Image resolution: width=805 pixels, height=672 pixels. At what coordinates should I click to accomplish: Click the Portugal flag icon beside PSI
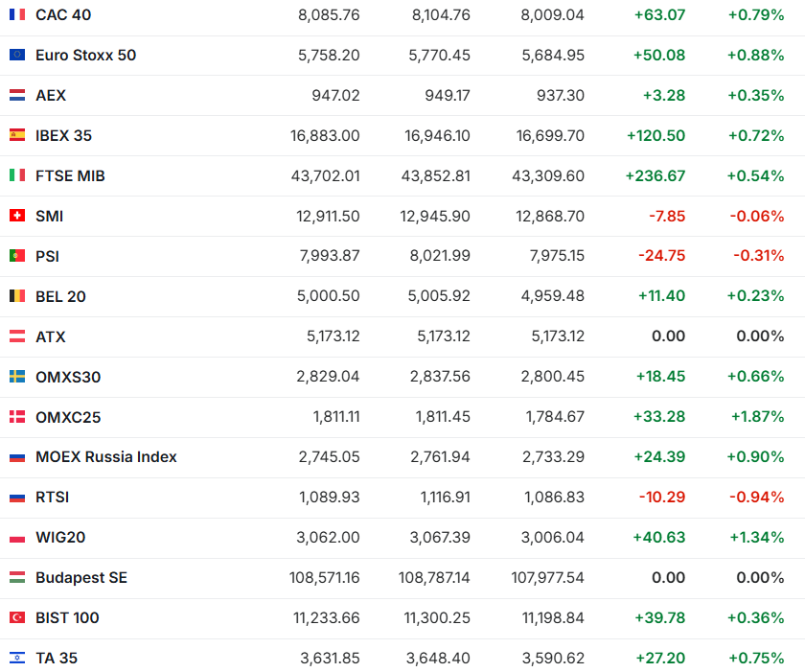[x=17, y=257]
